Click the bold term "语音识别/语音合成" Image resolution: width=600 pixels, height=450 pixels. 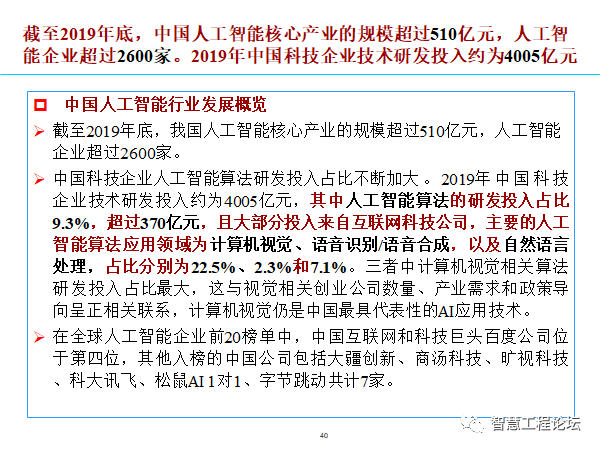point(381,245)
